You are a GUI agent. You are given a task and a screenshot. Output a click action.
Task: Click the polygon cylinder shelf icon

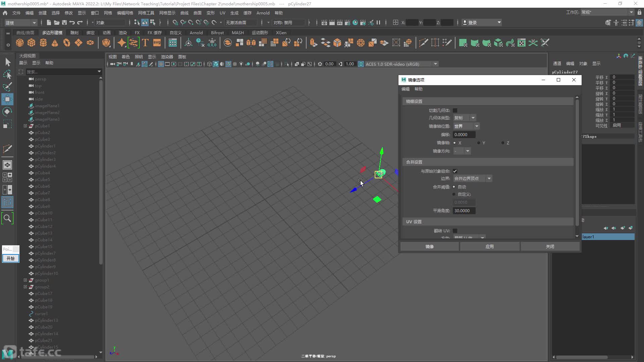tap(43, 43)
